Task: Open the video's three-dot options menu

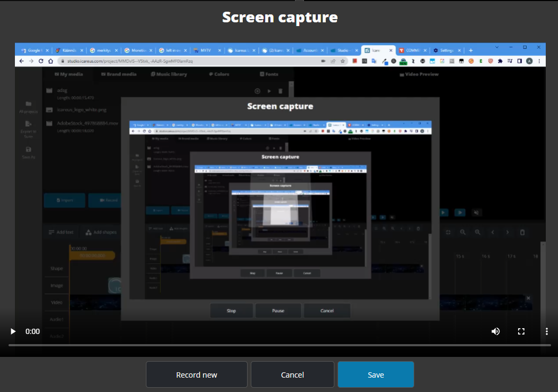Action: click(546, 331)
